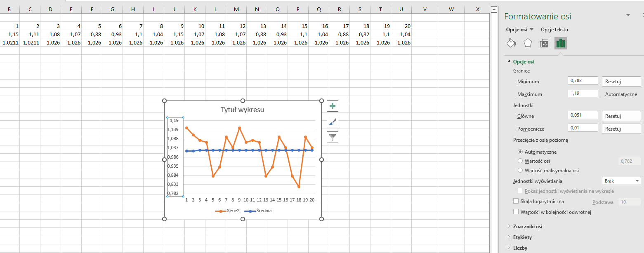Image resolution: width=644 pixels, height=253 pixels.
Task: Enable the Skala logarytmiczna checkbox
Action: 516,201
